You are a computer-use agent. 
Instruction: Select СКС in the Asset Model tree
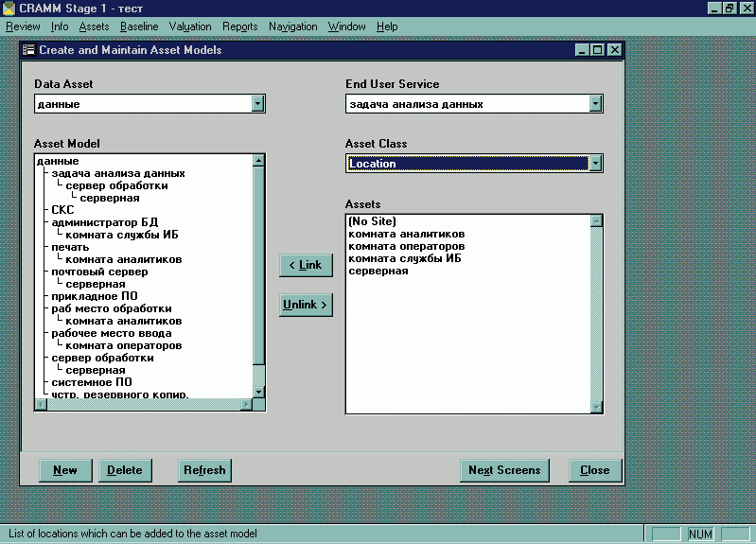[x=62, y=210]
